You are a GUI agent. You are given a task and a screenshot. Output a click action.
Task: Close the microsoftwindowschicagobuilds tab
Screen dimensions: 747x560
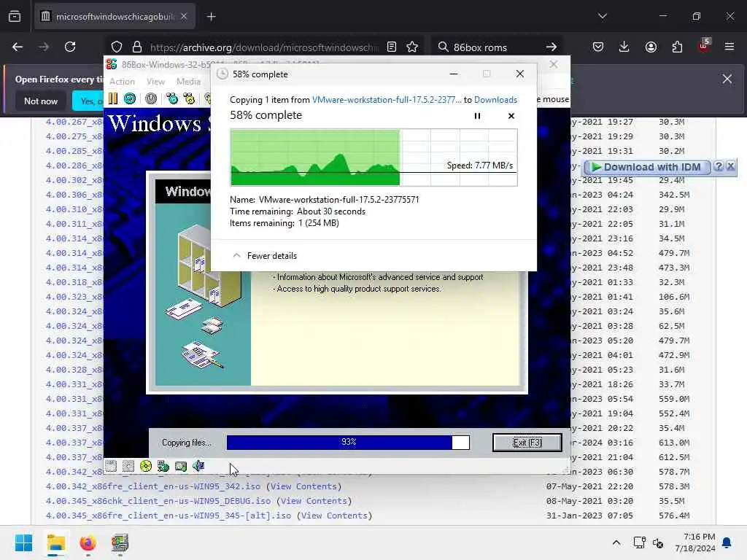pos(184,16)
